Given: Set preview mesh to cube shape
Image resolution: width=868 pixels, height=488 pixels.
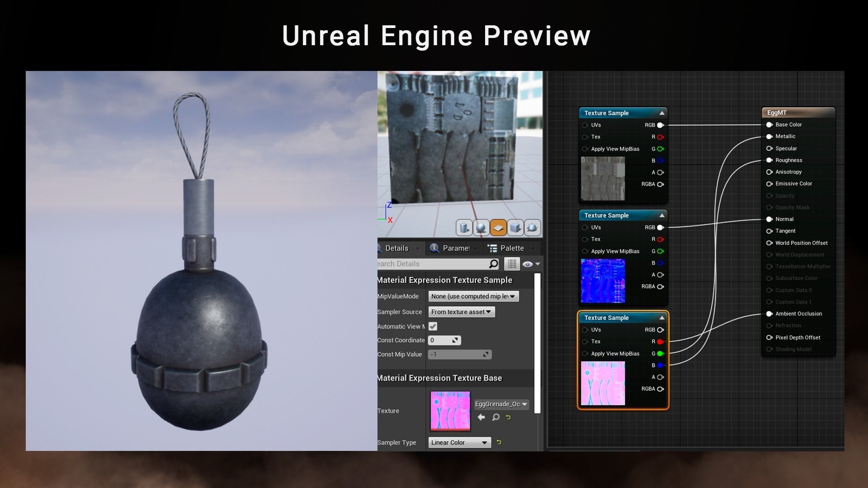Looking at the screenshot, I should point(515,228).
